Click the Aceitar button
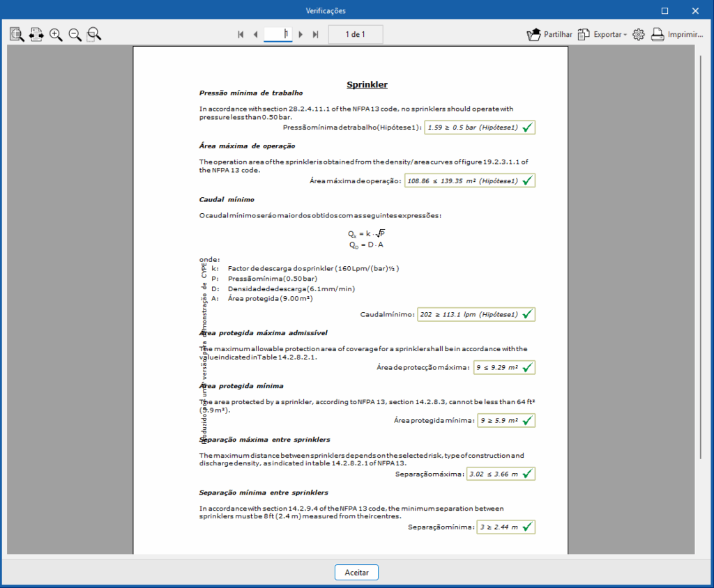This screenshot has width=714, height=588. (356, 573)
